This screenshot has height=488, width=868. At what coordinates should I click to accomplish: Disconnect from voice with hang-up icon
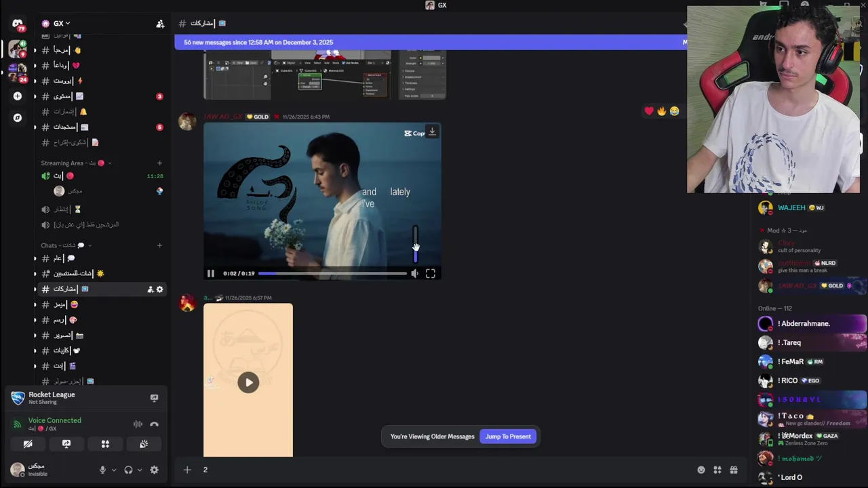(154, 424)
